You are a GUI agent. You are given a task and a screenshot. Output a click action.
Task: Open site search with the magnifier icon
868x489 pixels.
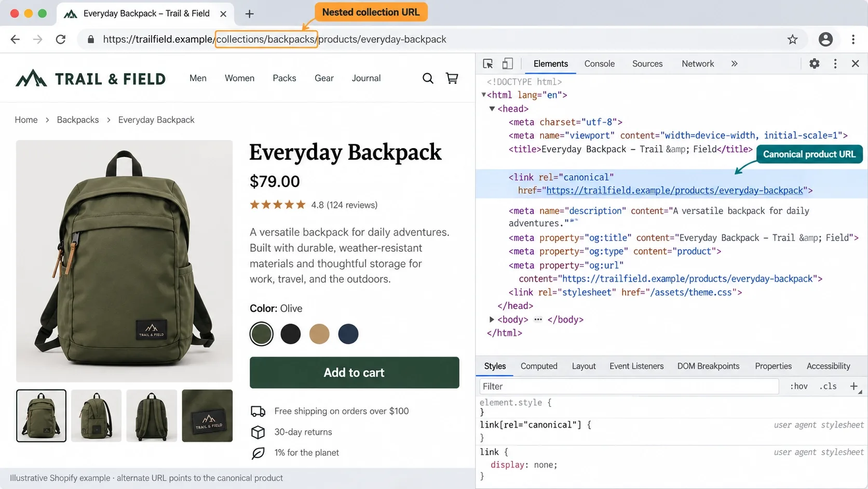click(x=428, y=78)
